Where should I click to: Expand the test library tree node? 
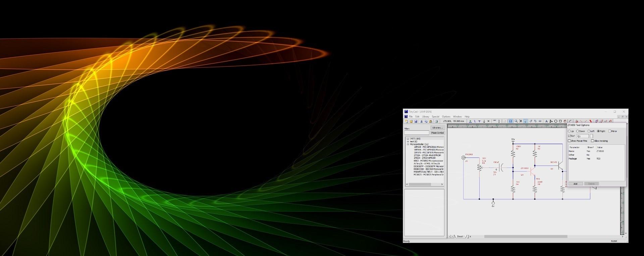[408, 141]
